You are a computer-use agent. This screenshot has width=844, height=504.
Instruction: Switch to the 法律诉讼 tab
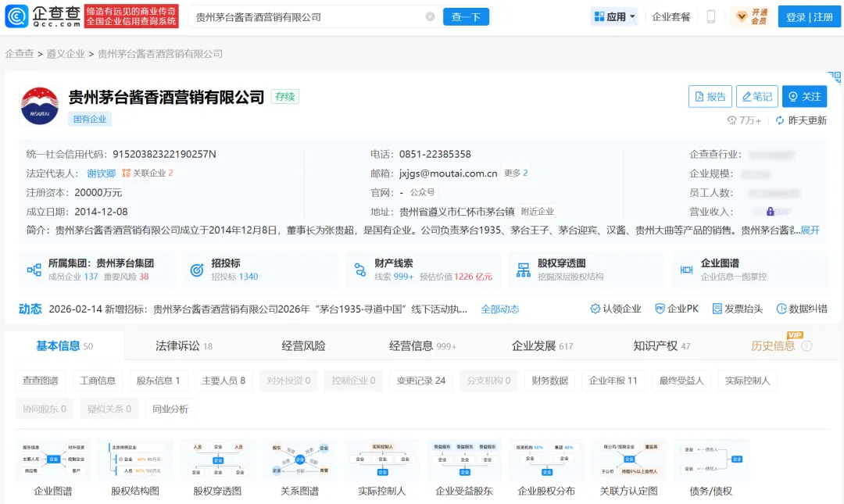tap(184, 345)
